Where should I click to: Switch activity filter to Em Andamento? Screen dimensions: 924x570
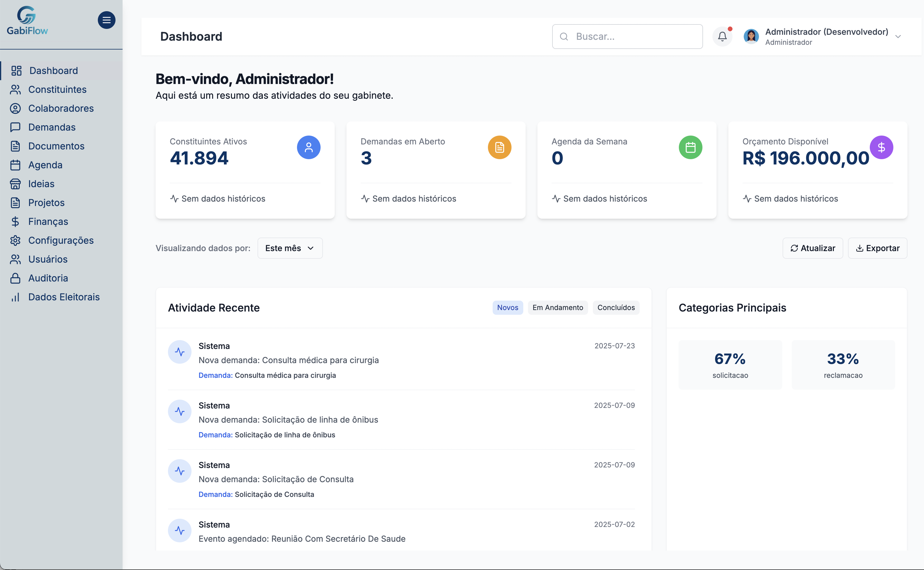point(558,308)
